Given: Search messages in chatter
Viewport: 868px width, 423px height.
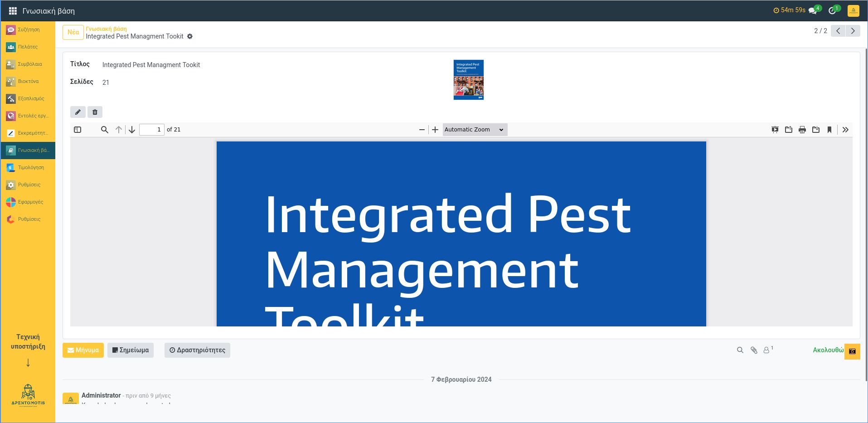Looking at the screenshot, I should (740, 350).
